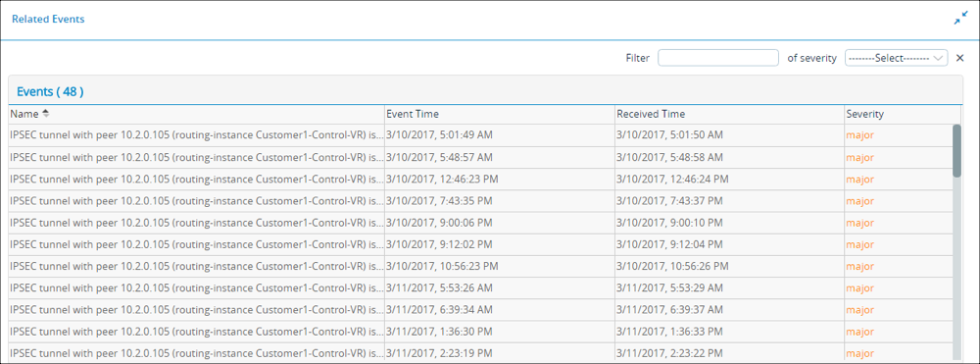The width and height of the screenshot is (980, 364).
Task: Select event time 3/11/2017, 6:39:34 AM
Action: 439,310
